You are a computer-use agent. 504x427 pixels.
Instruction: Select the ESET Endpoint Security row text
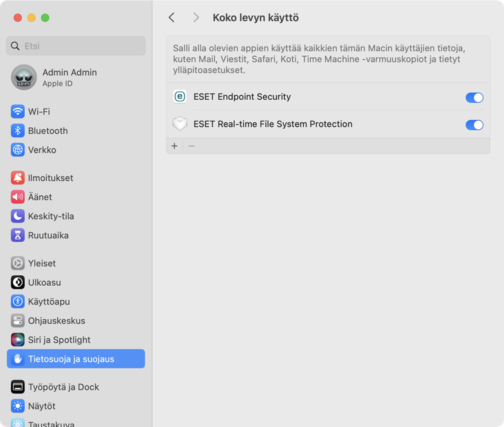point(242,97)
